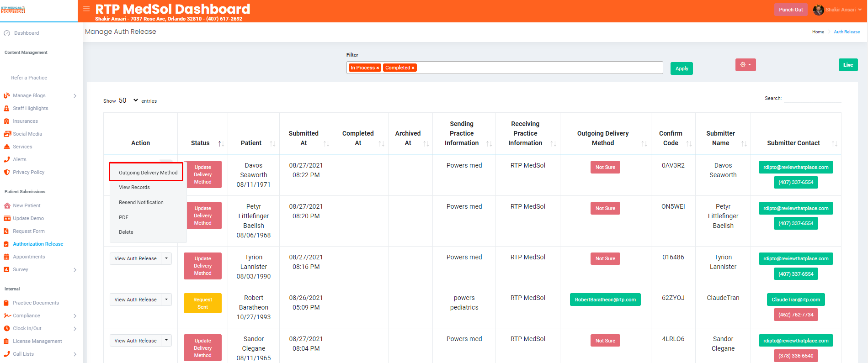Click the RTP Medical Solution logo
Image resolution: width=868 pixels, height=363 pixels.
click(x=13, y=10)
